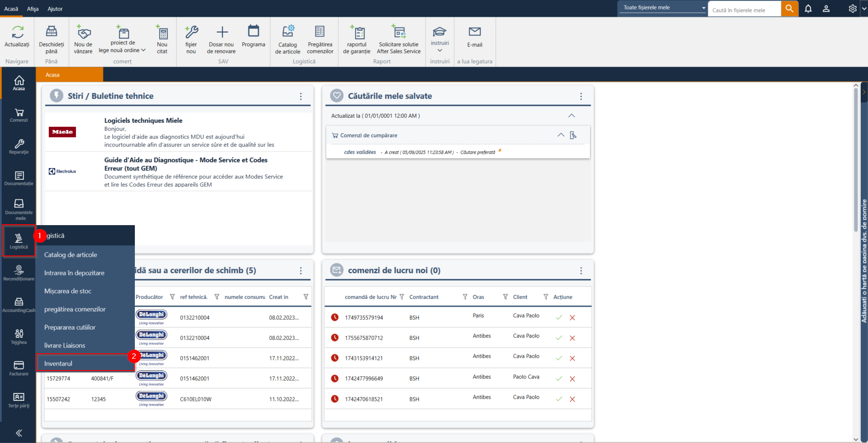Open Terțe părți sidebar icon
The height and width of the screenshot is (443, 868).
click(x=19, y=400)
